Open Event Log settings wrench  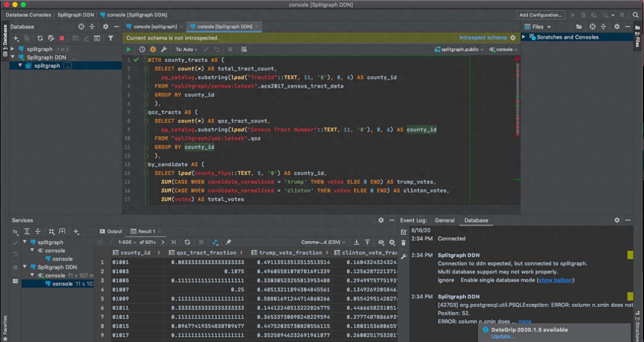[403, 257]
